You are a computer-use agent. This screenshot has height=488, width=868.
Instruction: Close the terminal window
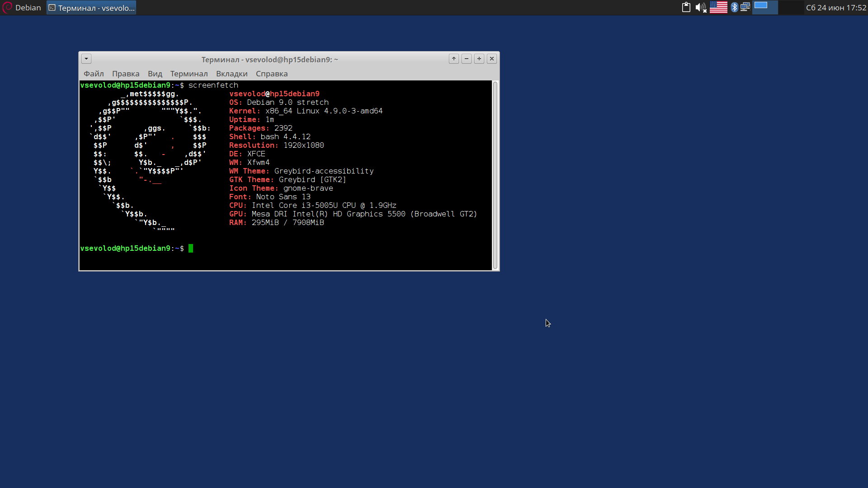[x=492, y=59]
